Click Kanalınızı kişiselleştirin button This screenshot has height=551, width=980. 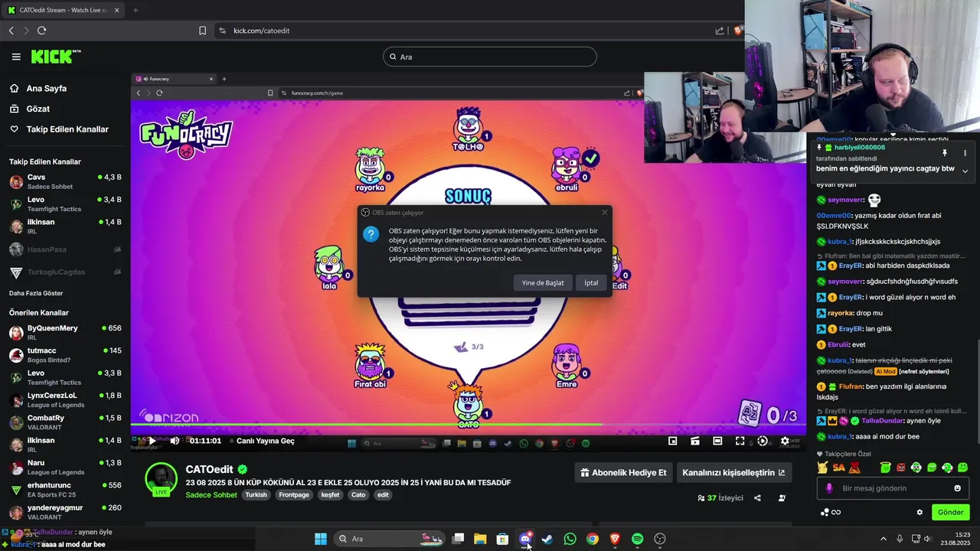coord(733,472)
